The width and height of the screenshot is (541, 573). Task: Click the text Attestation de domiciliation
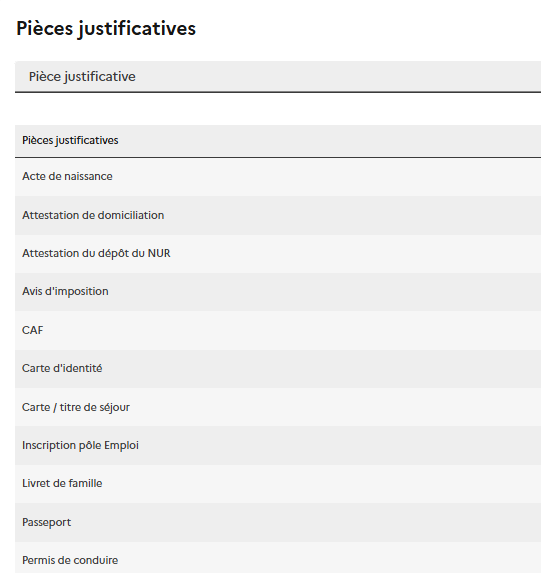[93, 215]
